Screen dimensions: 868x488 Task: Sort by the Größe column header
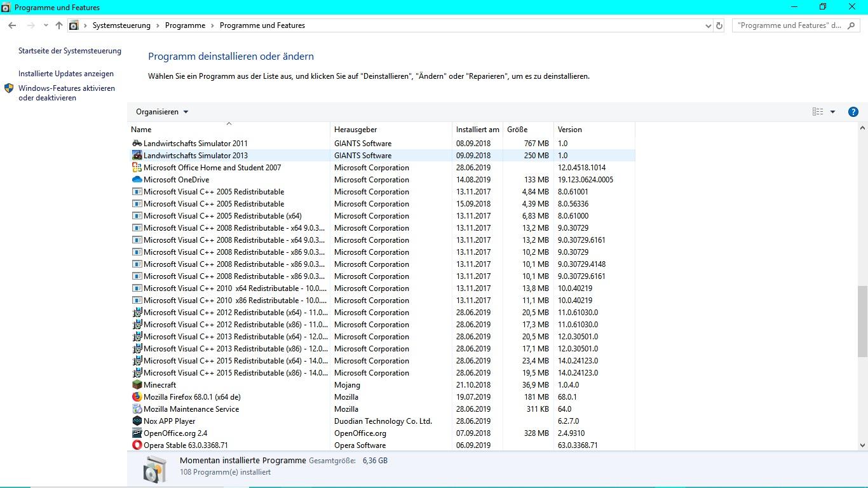coord(528,130)
